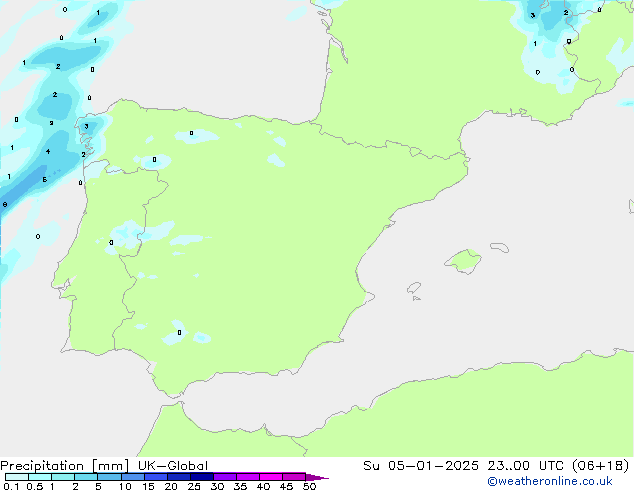
Task: Click the '20' legend scale label
Action: pos(171,486)
